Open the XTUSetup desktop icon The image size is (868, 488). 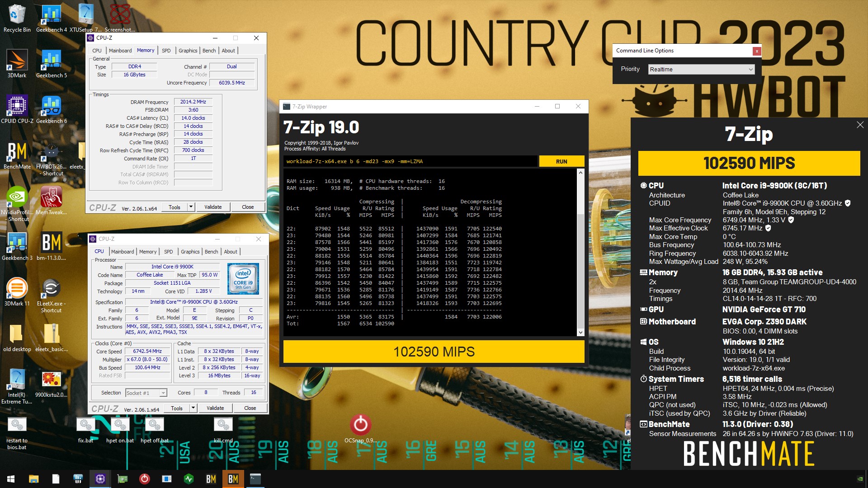coord(86,18)
